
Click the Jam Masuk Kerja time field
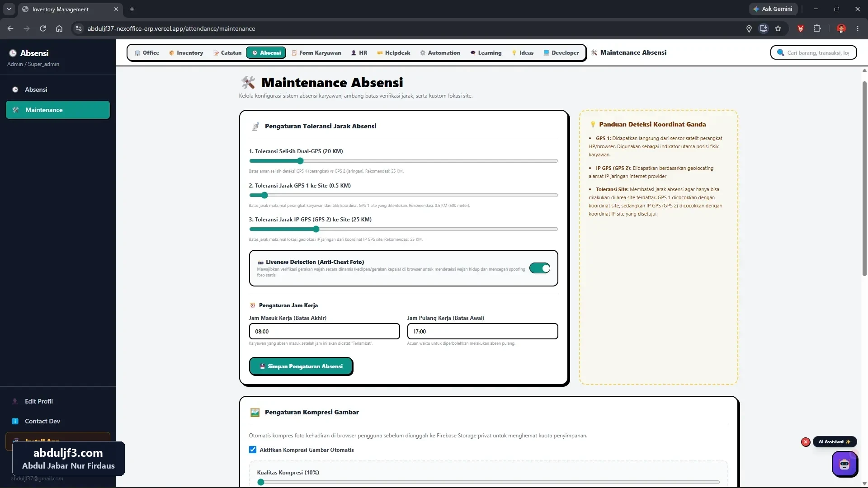pos(324,331)
